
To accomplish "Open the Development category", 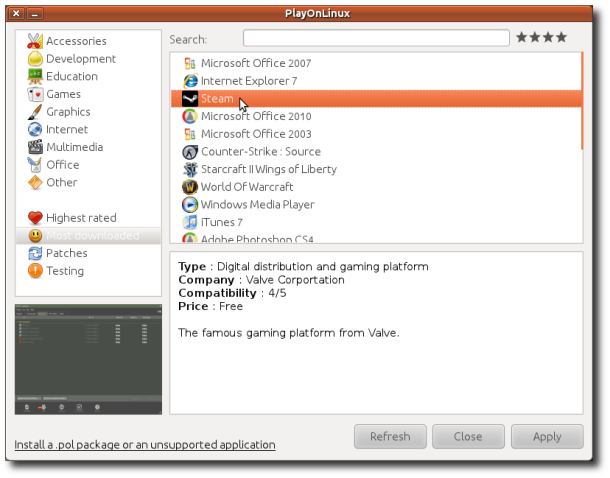I will pos(81,59).
